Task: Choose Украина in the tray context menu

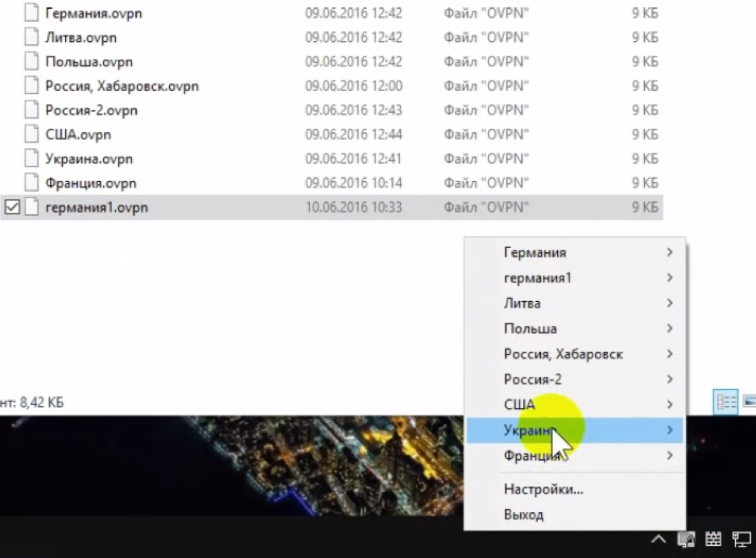Action: 529,431
